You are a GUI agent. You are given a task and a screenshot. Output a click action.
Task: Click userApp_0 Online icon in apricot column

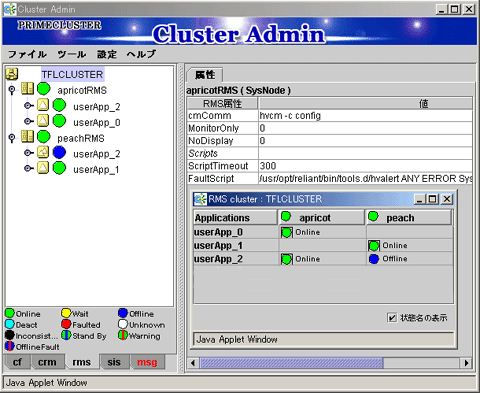click(287, 232)
